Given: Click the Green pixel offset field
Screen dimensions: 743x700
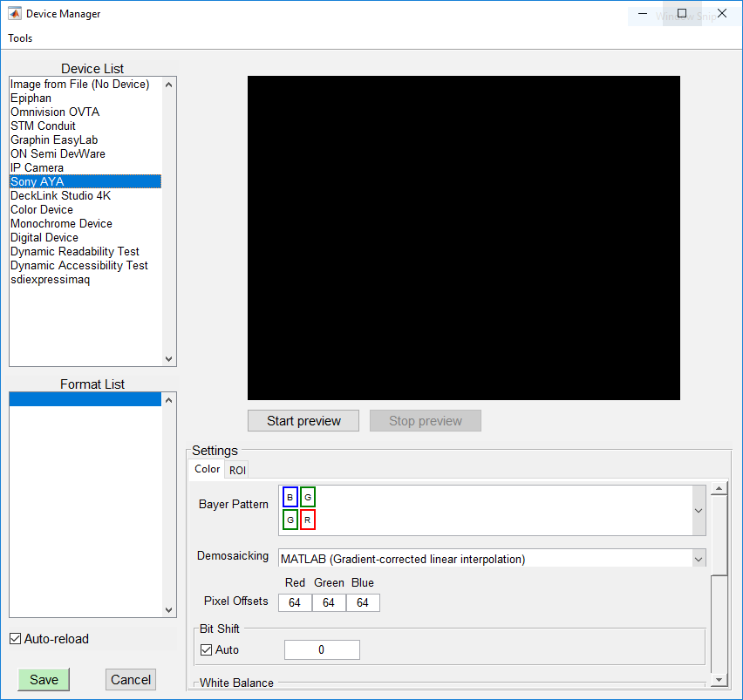Looking at the screenshot, I should (x=329, y=602).
